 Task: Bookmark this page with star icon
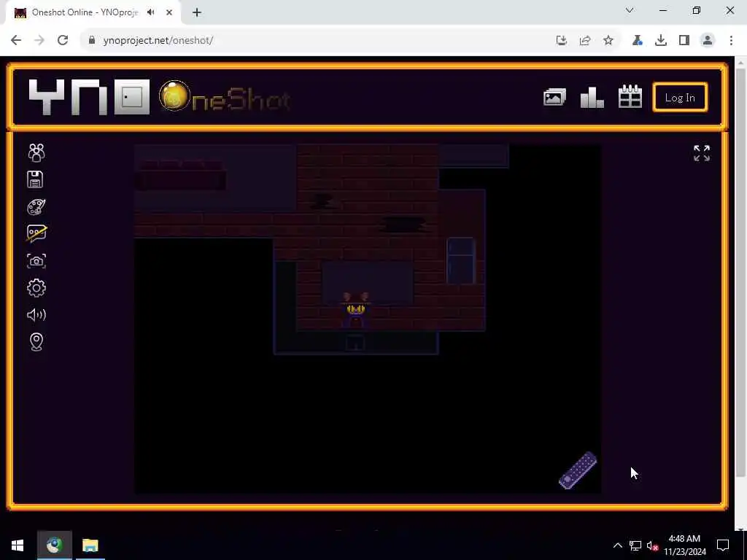608,41
